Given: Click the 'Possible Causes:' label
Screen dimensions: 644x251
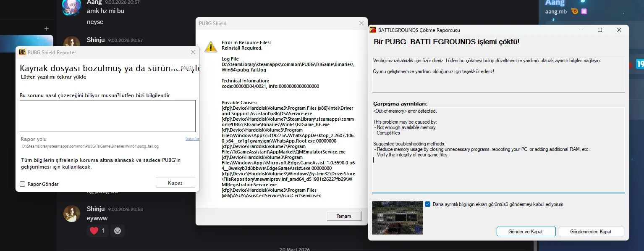Looking at the screenshot, I should tap(239, 103).
